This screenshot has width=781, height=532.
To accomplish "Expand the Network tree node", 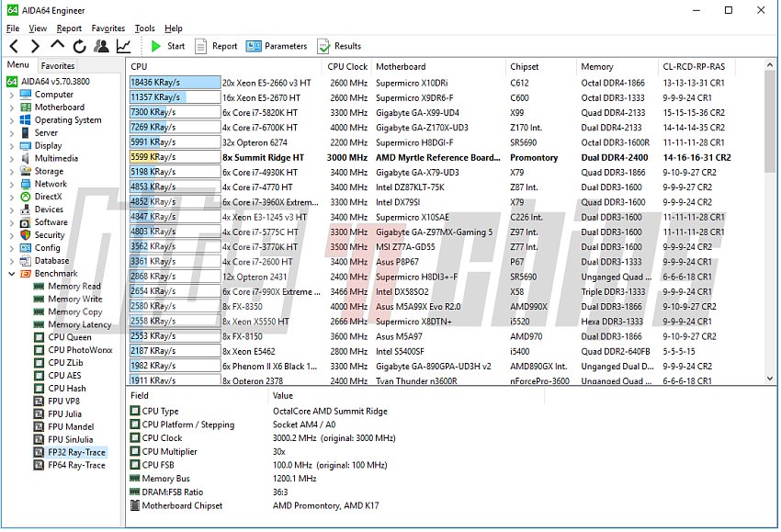I will 11,185.
